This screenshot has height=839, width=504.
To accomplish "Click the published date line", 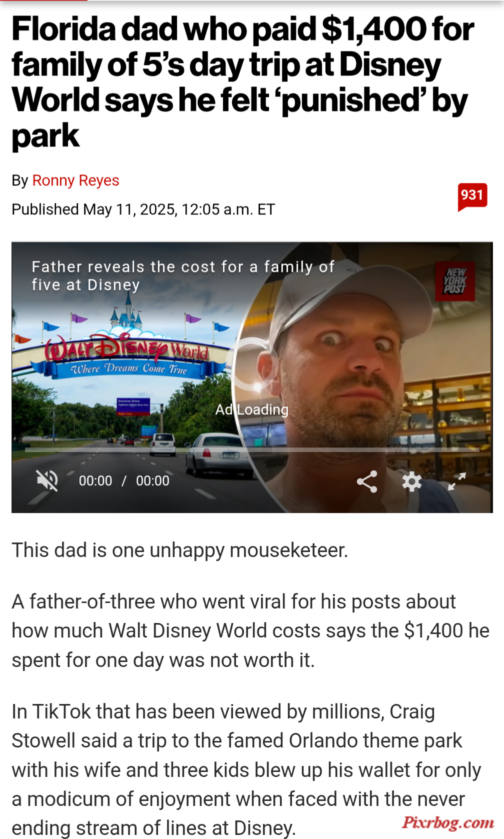I will pos(143,209).
